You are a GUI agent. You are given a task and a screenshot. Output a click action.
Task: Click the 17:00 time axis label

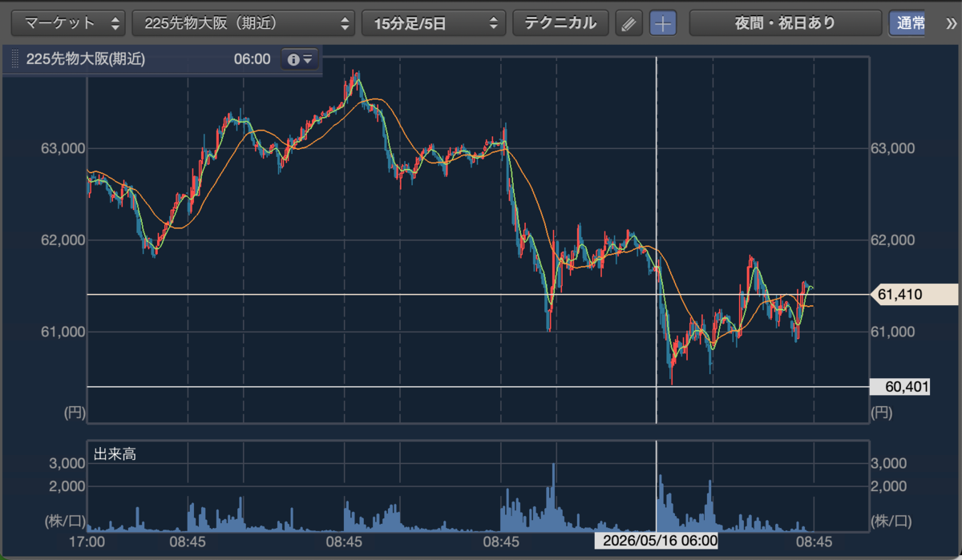coord(87,542)
